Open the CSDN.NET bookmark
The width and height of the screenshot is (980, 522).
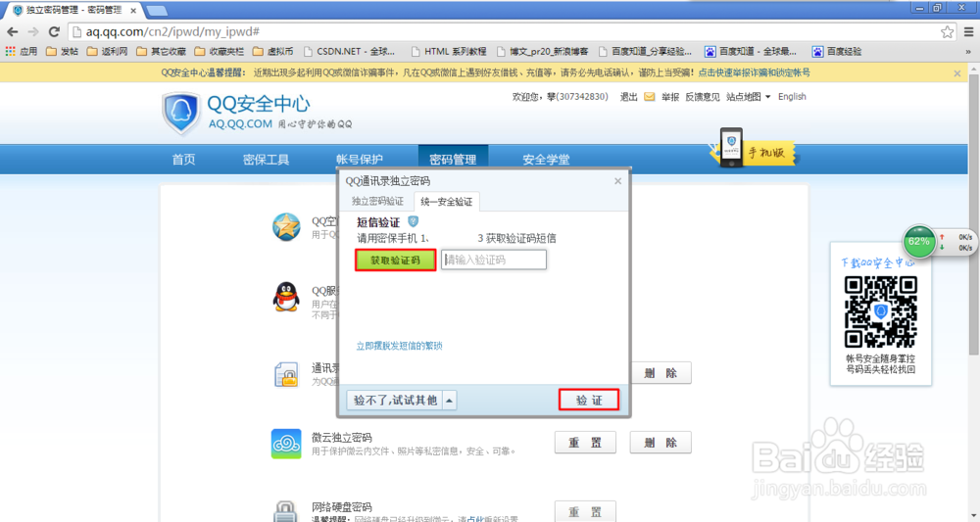pos(350,51)
